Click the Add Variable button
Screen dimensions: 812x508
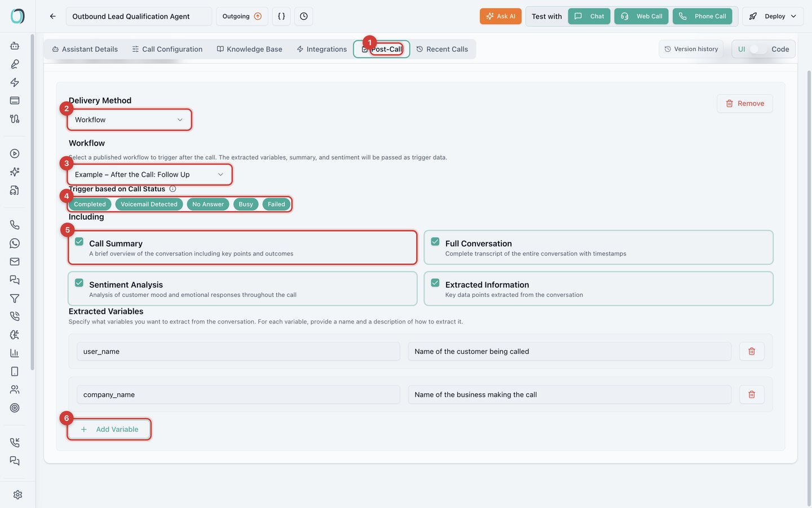pos(109,429)
